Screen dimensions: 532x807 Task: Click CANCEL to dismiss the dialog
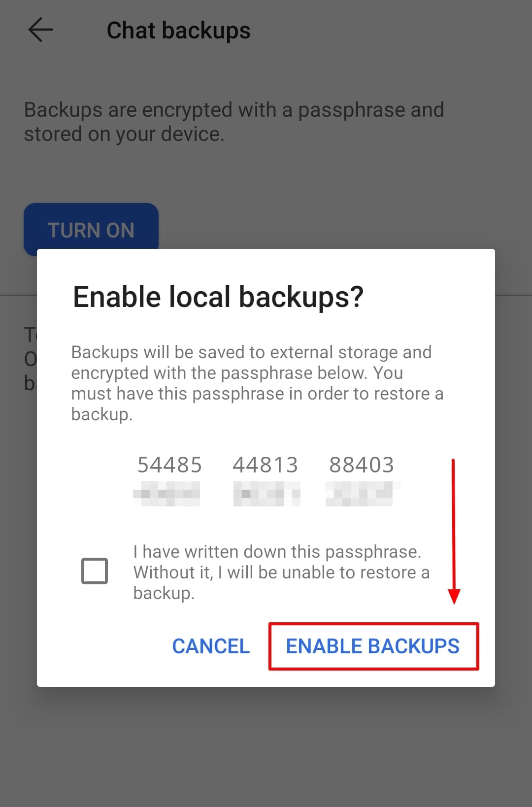211,646
